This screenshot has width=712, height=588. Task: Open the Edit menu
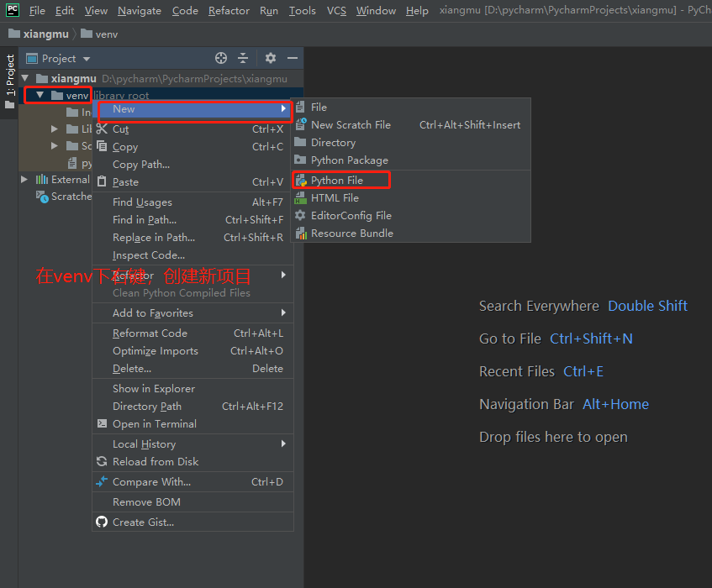[65, 10]
